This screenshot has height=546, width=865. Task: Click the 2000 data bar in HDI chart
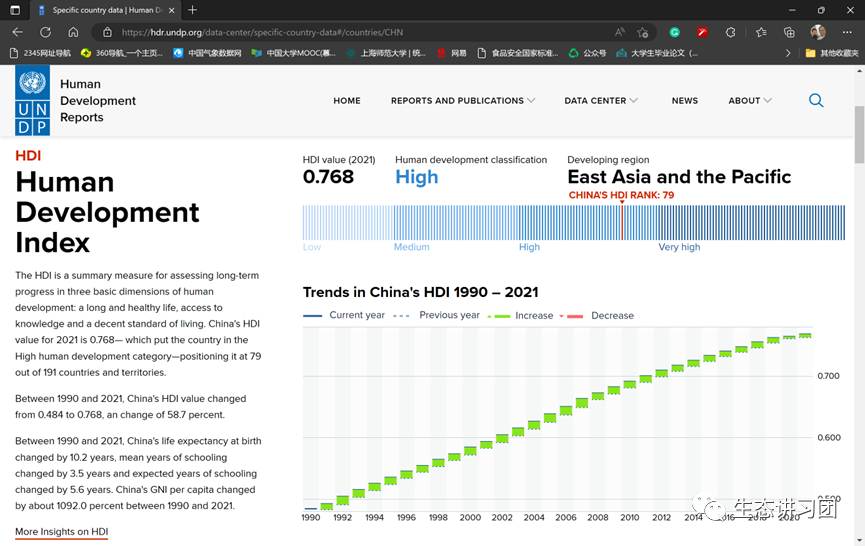pyautogui.click(x=470, y=450)
